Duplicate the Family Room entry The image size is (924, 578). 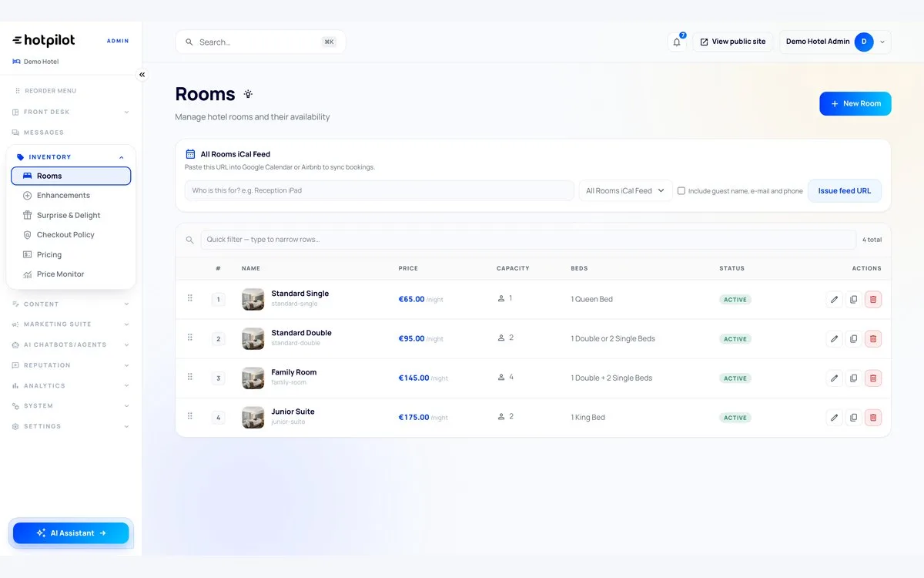[x=853, y=378]
